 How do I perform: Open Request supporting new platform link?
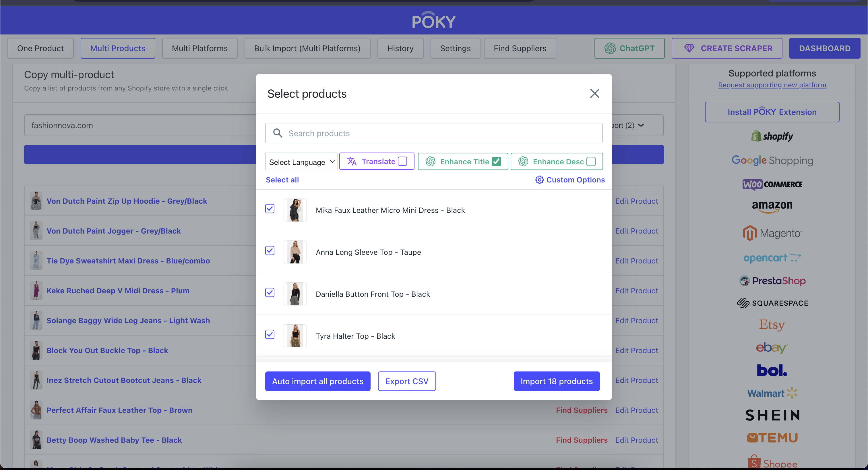click(x=772, y=85)
